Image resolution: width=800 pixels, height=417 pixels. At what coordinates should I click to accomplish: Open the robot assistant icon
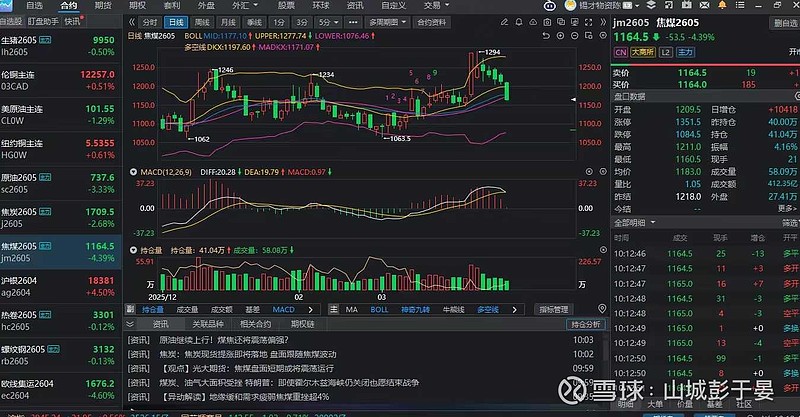pyautogui.click(x=549, y=6)
